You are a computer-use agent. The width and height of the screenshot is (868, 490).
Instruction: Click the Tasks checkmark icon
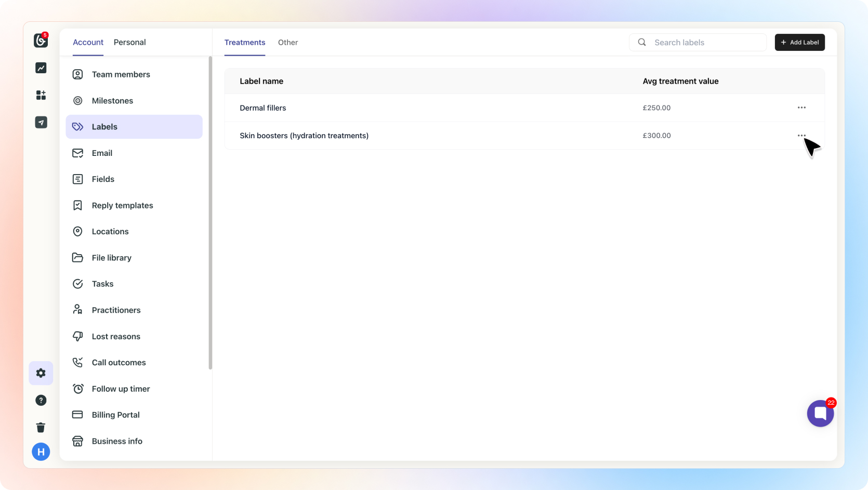77,284
